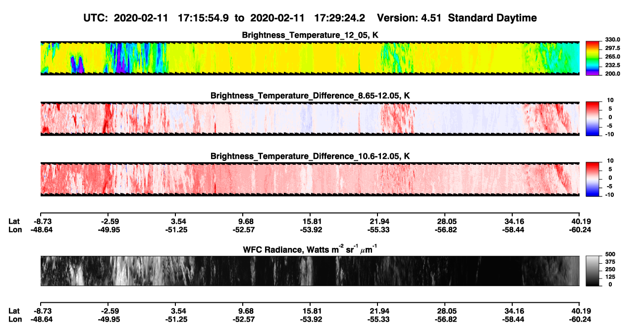Click the Brightness_Temperature_12_05 image strip
This screenshot has width=644, height=330.
310,58
